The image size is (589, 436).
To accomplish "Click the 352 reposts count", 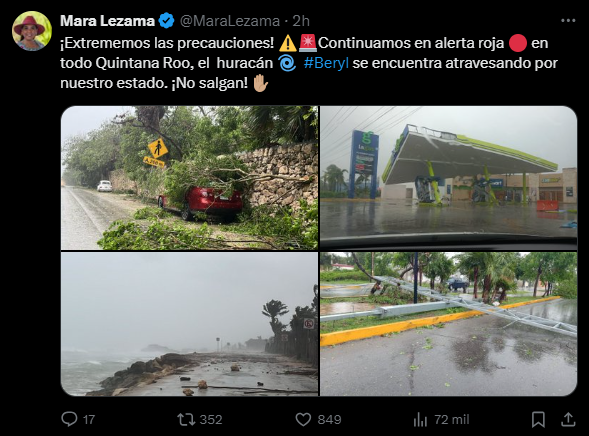I will (211, 419).
